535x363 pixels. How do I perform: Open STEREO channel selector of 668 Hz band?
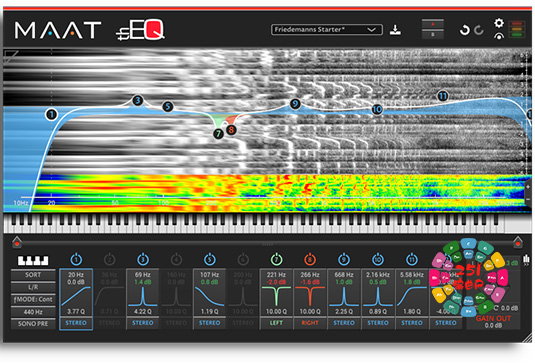coord(344,323)
